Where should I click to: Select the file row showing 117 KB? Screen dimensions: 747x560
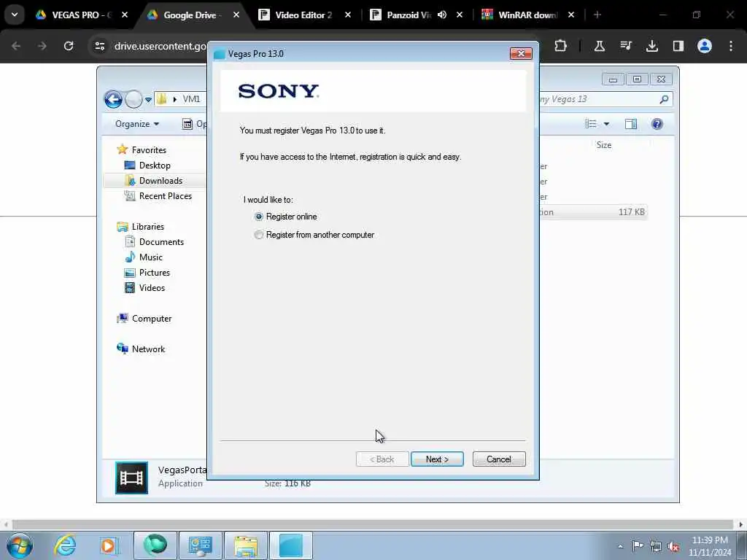[x=593, y=212]
